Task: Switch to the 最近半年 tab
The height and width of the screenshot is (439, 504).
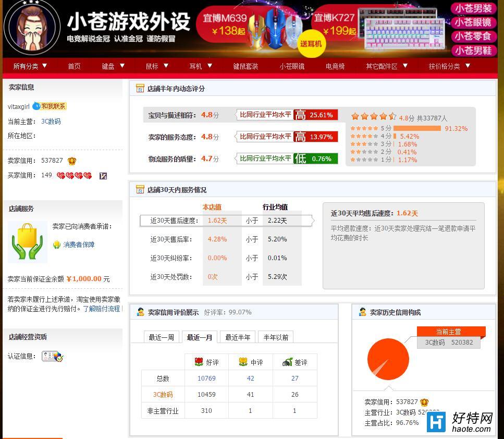Action: coord(238,337)
